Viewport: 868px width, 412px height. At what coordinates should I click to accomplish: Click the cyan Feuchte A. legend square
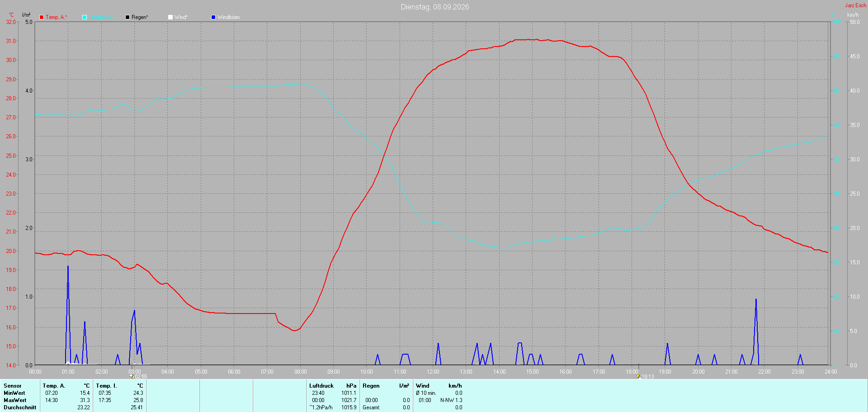pyautogui.click(x=85, y=17)
